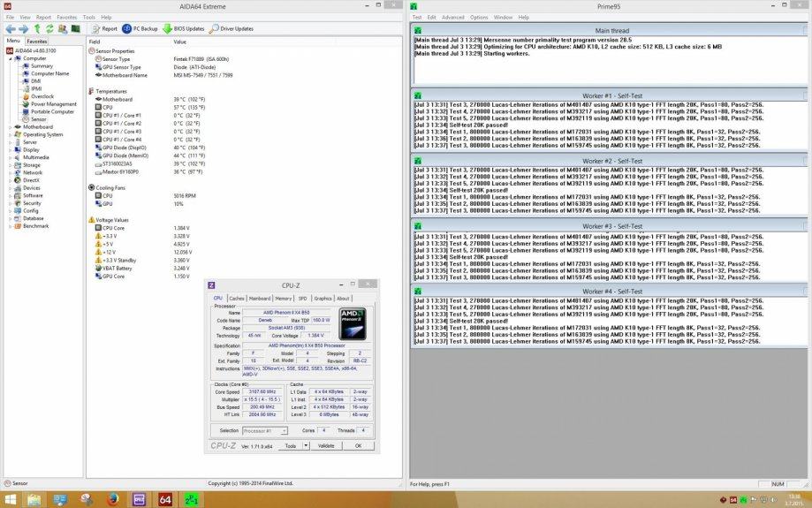The image size is (812, 508).
Task: Select Security in AIDA64 tree
Action: point(32,203)
